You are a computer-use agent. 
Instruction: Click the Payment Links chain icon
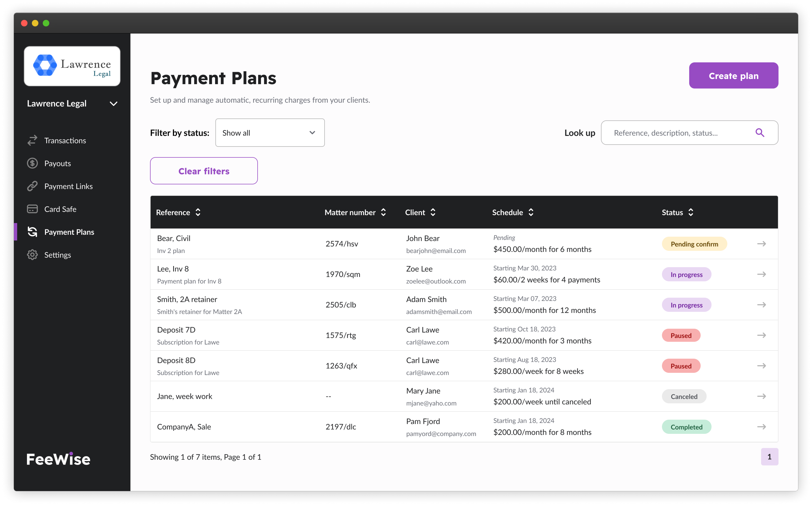click(x=32, y=186)
